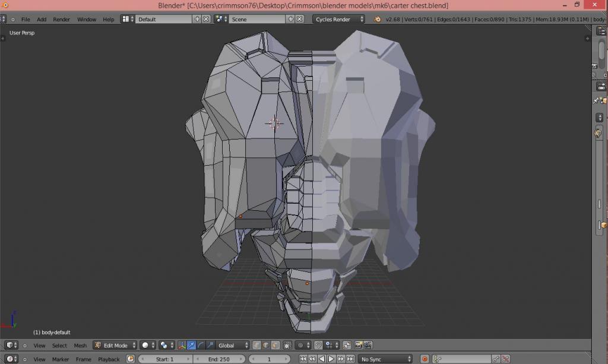Open the Help menu
This screenshot has height=364, width=608.
(109, 20)
